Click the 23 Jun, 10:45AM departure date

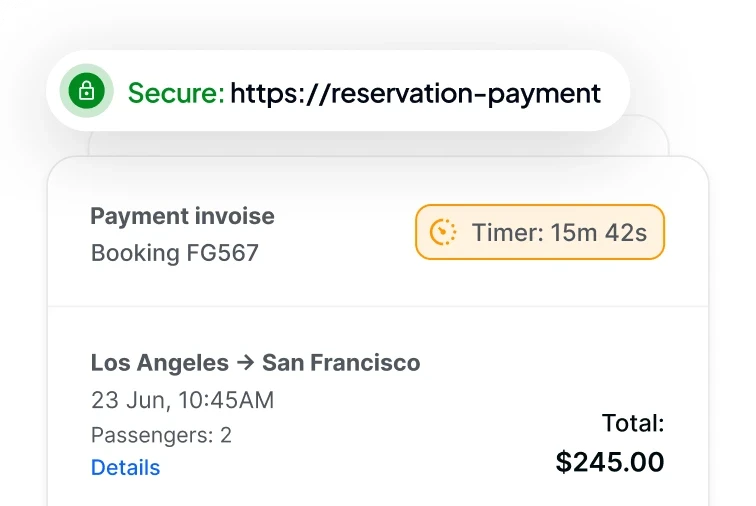pyautogui.click(x=182, y=400)
